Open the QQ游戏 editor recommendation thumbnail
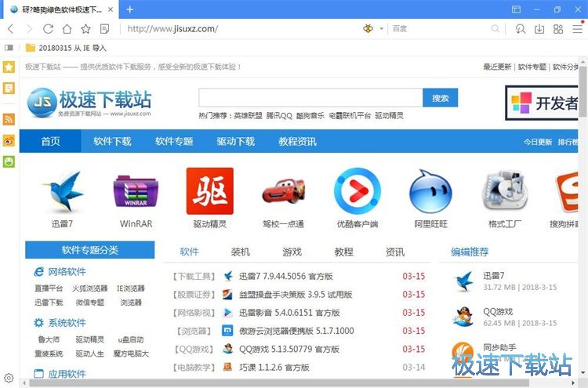The image size is (588, 388). pyautogui.click(x=463, y=317)
